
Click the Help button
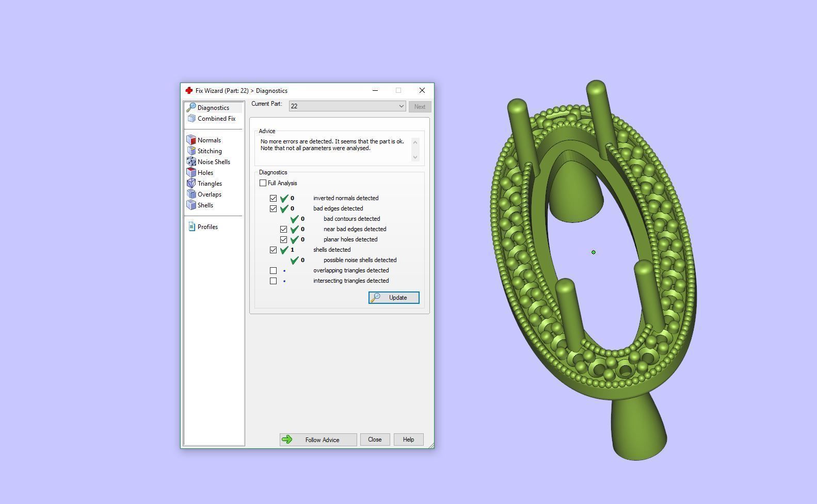point(408,440)
